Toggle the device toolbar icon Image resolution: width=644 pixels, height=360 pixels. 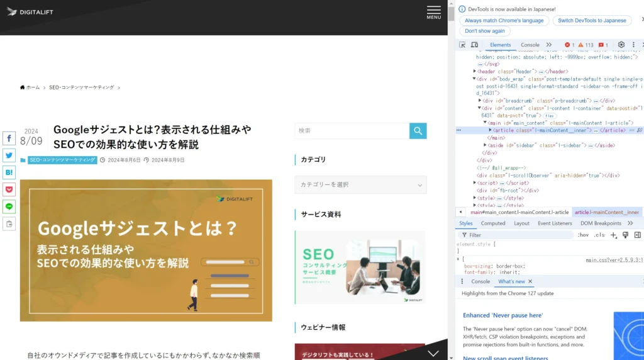click(x=474, y=45)
